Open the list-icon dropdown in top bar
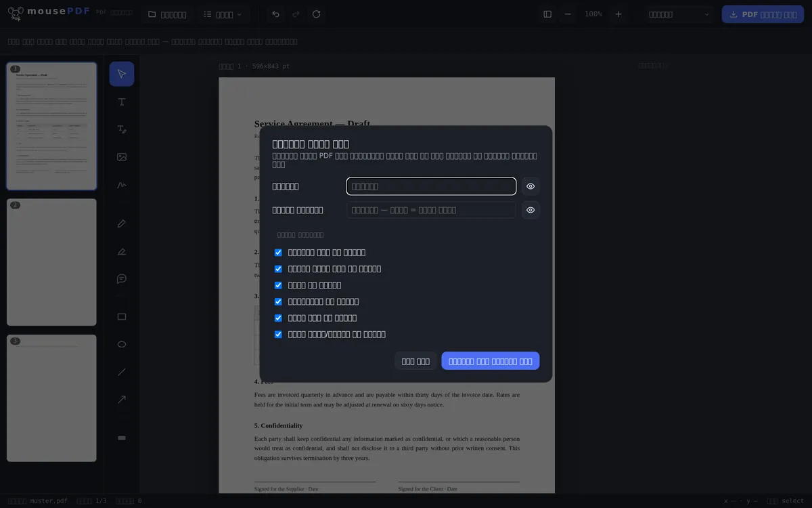The image size is (812, 508). (223, 14)
